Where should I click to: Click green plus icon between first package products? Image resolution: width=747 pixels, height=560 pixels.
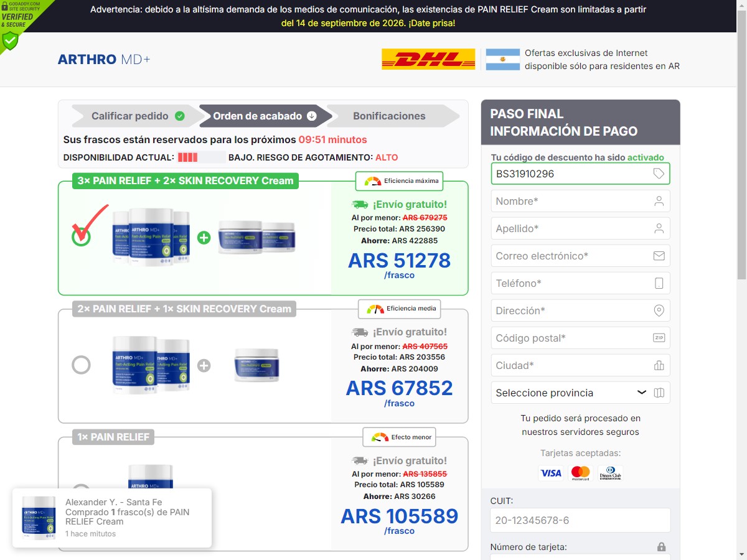pyautogui.click(x=204, y=237)
